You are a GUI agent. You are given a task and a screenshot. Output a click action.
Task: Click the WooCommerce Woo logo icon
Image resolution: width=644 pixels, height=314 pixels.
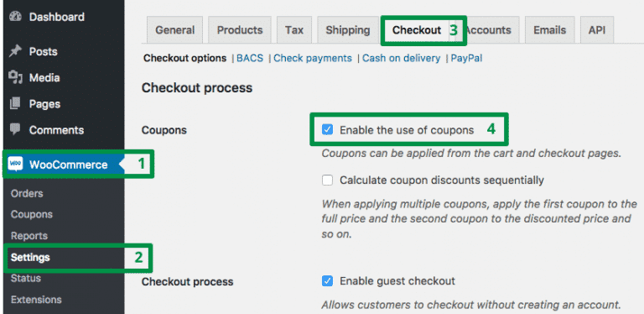(15, 165)
